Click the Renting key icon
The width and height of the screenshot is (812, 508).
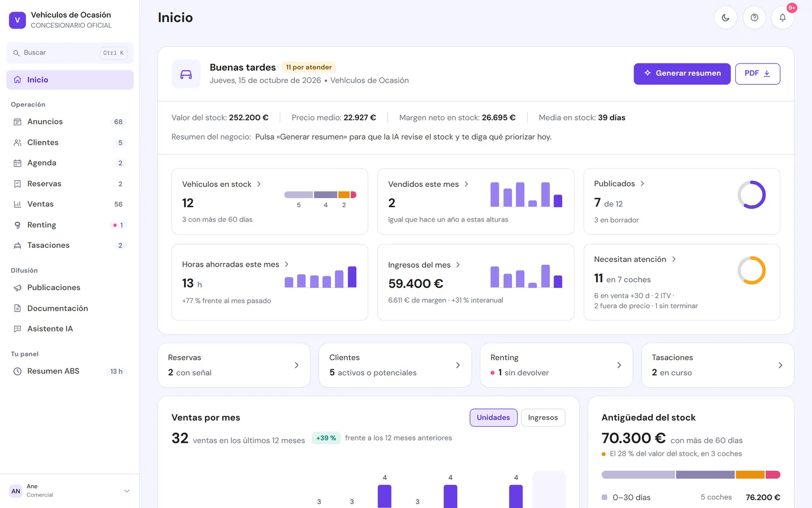point(17,225)
